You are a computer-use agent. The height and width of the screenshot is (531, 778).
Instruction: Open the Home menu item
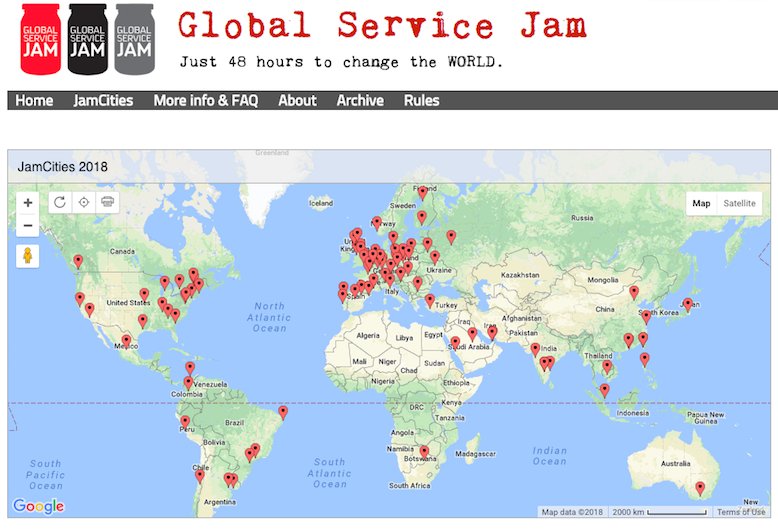click(34, 100)
